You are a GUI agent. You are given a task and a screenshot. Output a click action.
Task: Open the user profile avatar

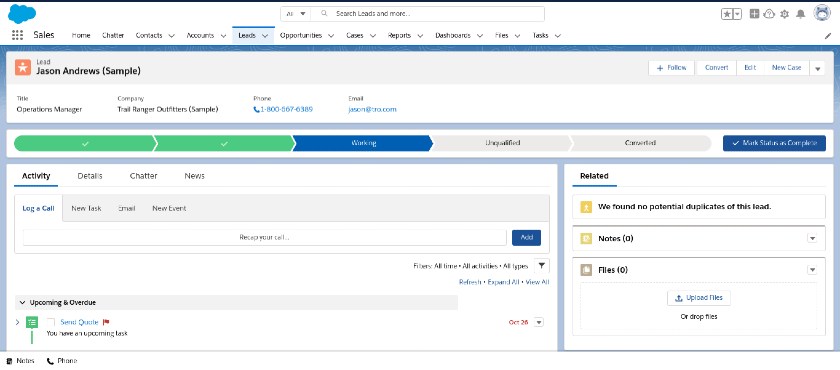coord(822,13)
